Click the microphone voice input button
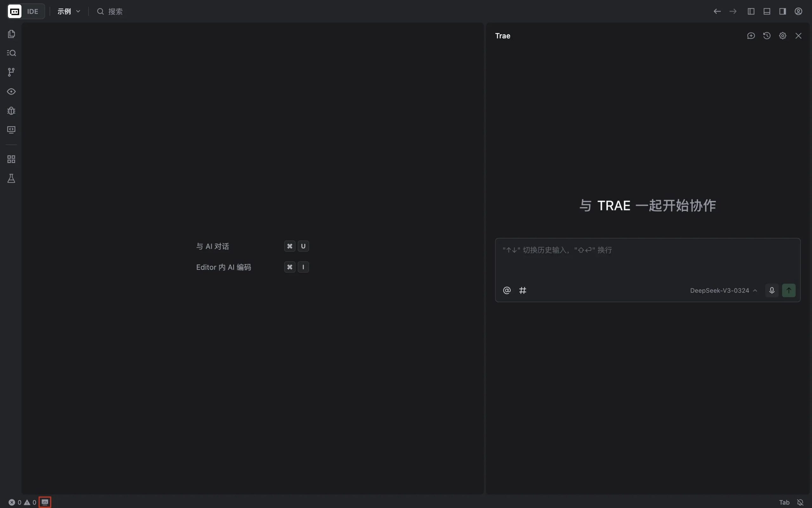The height and width of the screenshot is (508, 812). [x=772, y=290]
